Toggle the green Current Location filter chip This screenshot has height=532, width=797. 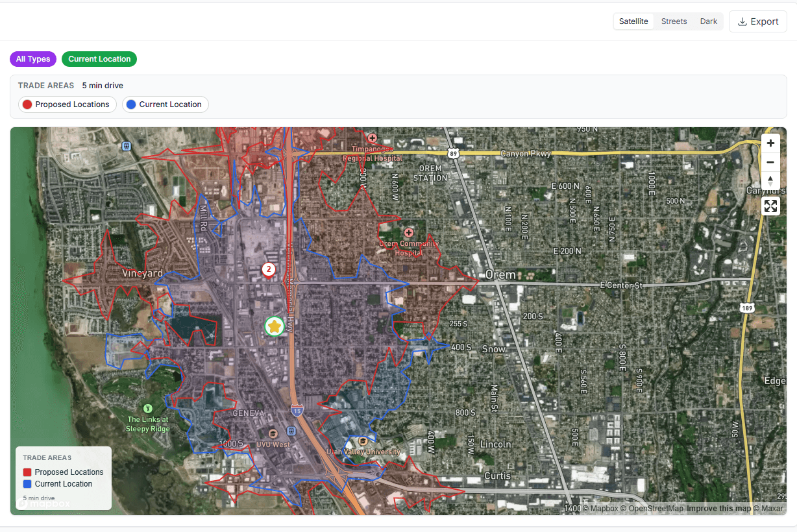[x=99, y=59]
